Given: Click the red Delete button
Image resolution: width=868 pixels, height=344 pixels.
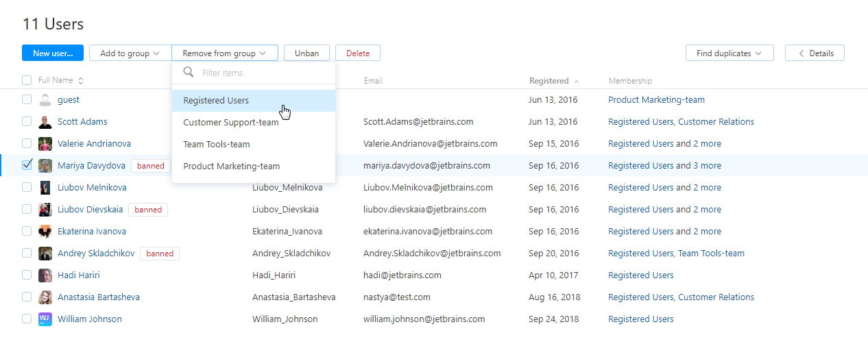Looking at the screenshot, I should point(358,53).
